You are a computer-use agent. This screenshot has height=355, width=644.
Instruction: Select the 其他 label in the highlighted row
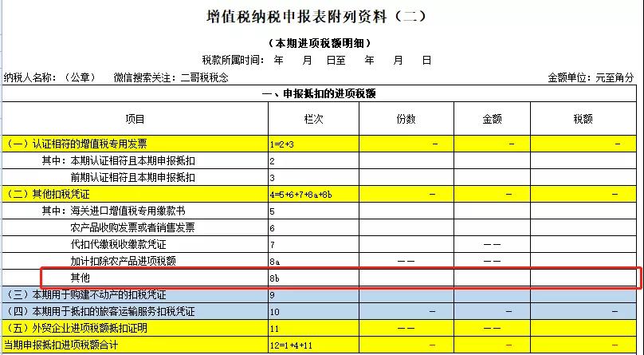(x=80, y=278)
